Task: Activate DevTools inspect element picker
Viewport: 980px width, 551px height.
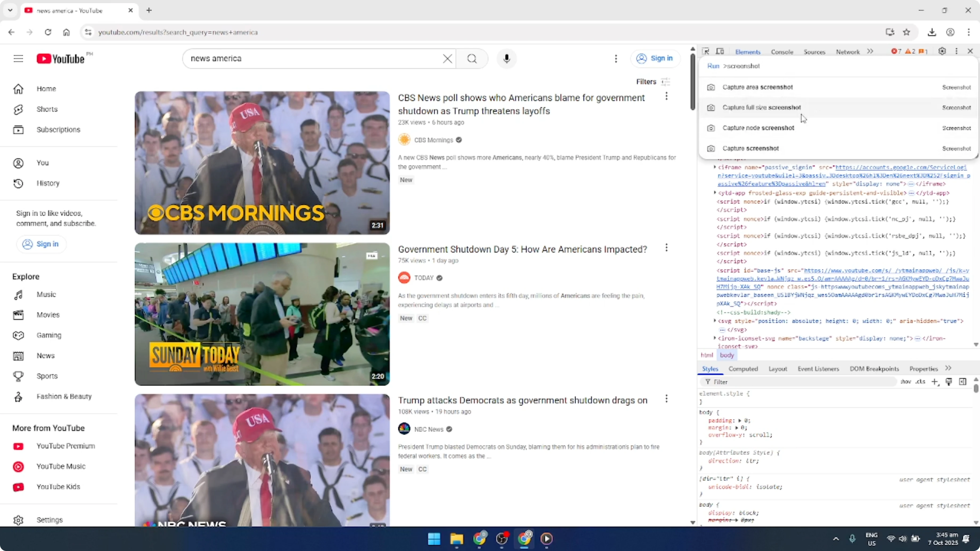Action: pyautogui.click(x=706, y=51)
